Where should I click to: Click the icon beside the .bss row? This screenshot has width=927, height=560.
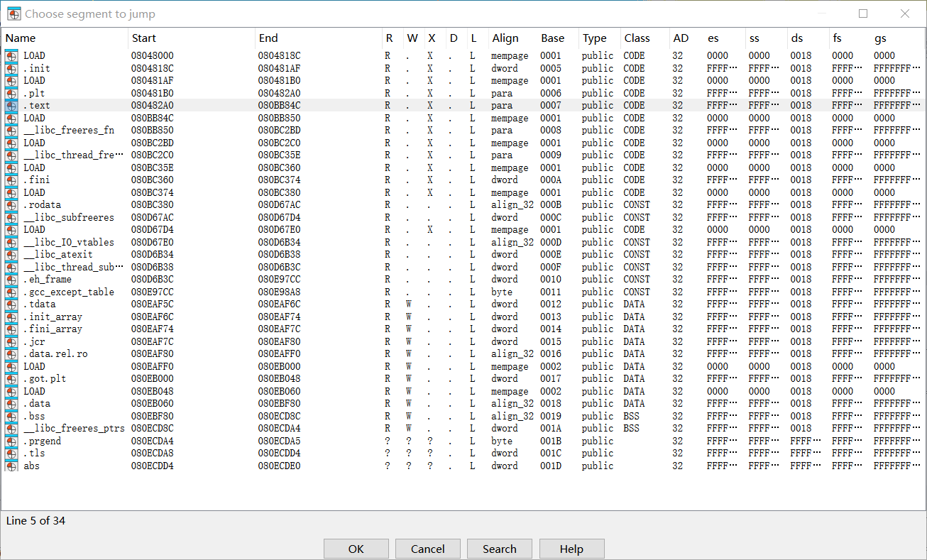11,417
